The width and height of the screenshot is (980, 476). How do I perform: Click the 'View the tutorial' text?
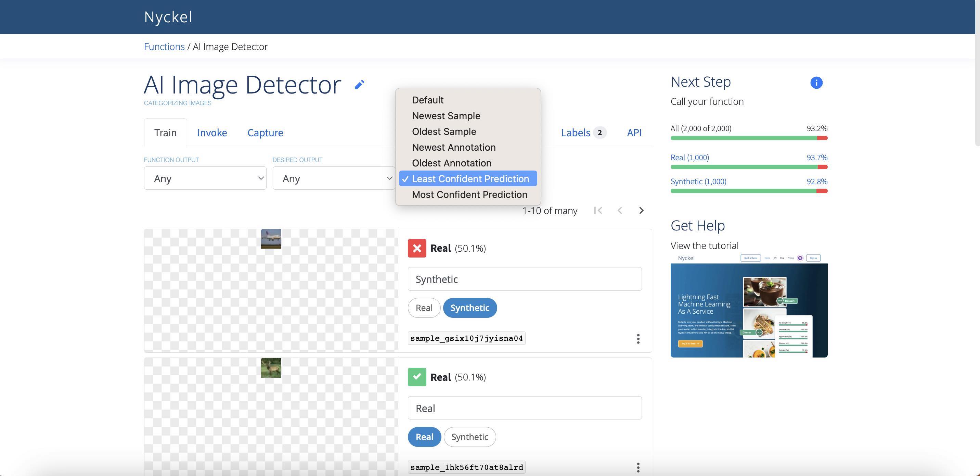704,246
